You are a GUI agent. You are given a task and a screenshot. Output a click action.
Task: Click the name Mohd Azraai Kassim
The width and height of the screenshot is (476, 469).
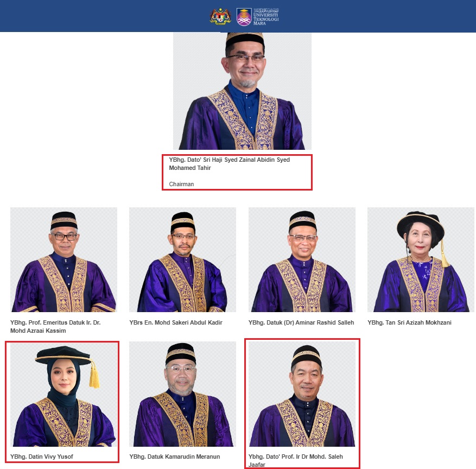pyautogui.click(x=55, y=326)
